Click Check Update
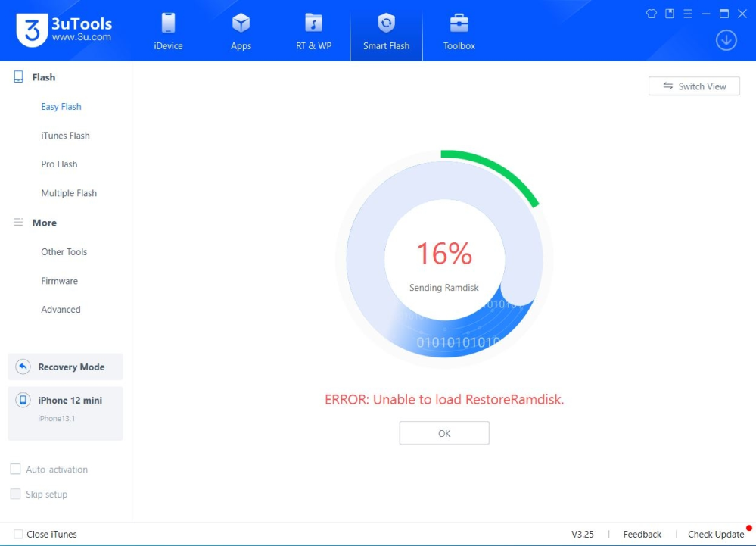 [x=716, y=534]
